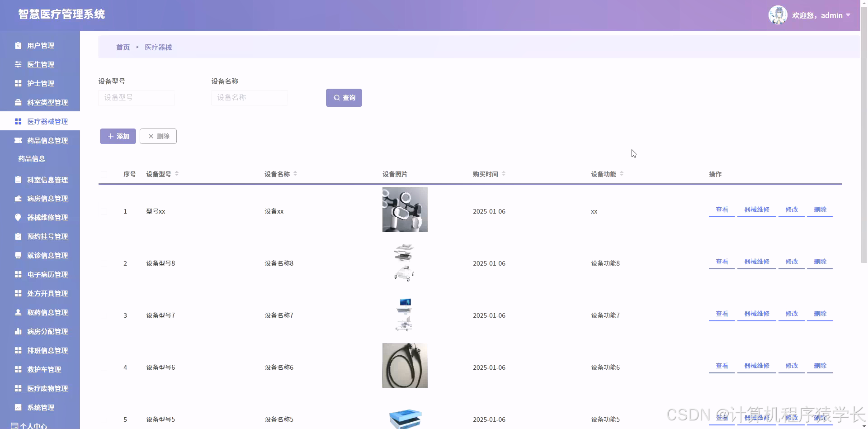Image resolution: width=868 pixels, height=429 pixels.
Task: Sort by 购买时间 column arrows
Action: click(x=504, y=174)
